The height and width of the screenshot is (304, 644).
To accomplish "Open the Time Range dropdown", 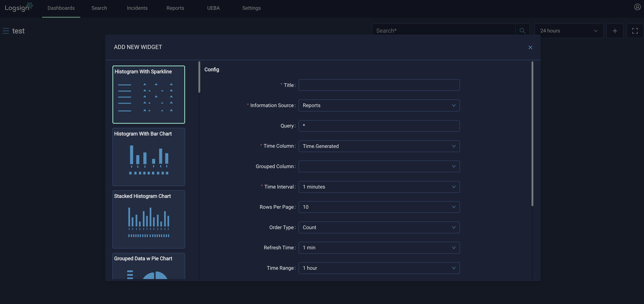I will (x=379, y=268).
